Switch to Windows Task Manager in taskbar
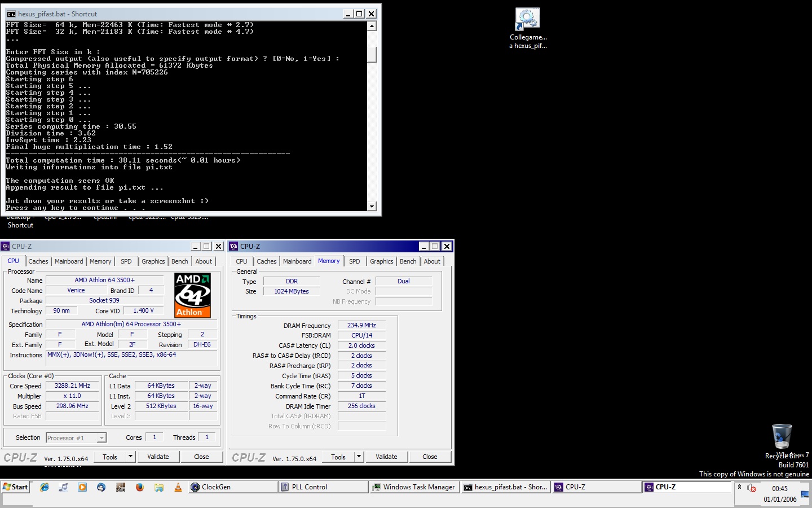The image size is (812, 508). point(414,487)
